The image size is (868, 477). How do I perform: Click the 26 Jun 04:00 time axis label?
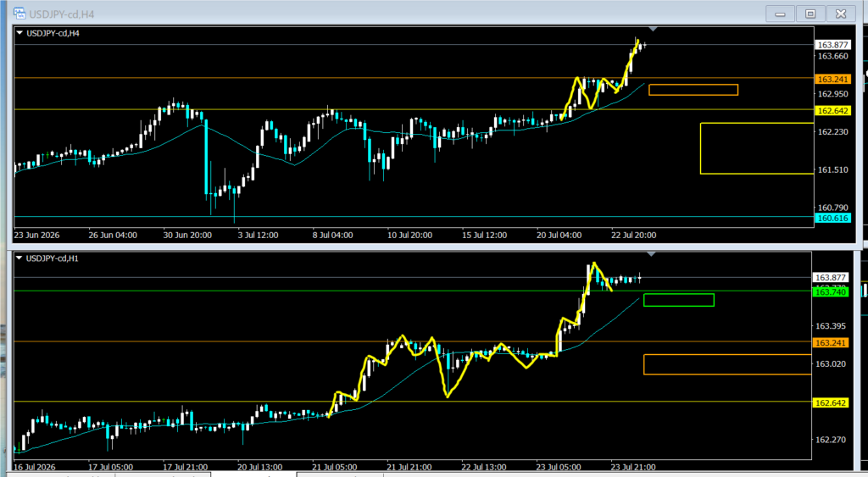113,235
